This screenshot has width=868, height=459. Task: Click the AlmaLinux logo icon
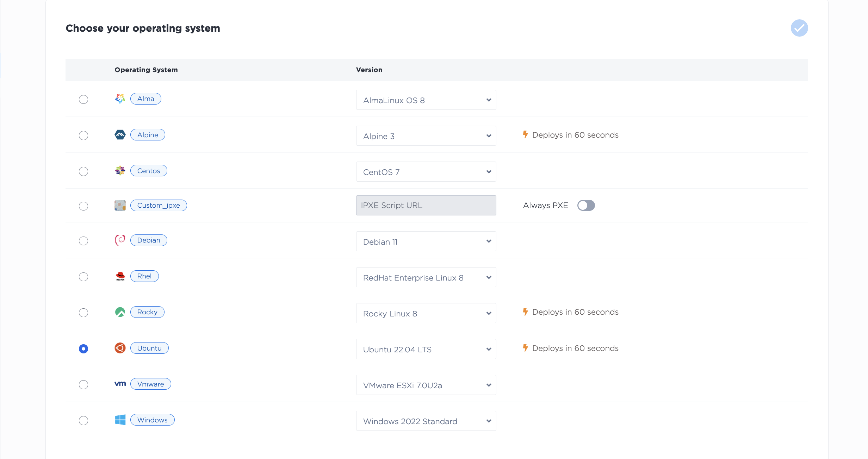[120, 99]
